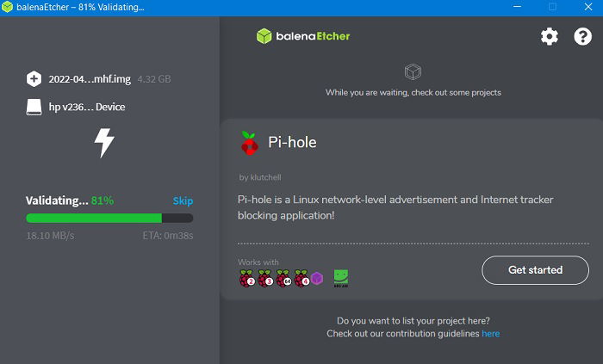Viewport: 603px width, 364px height.
Task: Open the settings gear icon
Action: click(x=550, y=37)
